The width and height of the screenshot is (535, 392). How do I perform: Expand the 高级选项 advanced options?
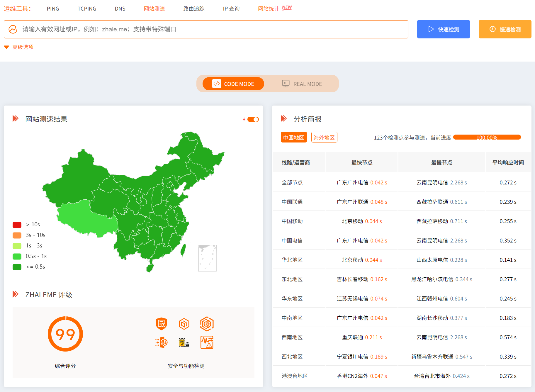point(19,47)
